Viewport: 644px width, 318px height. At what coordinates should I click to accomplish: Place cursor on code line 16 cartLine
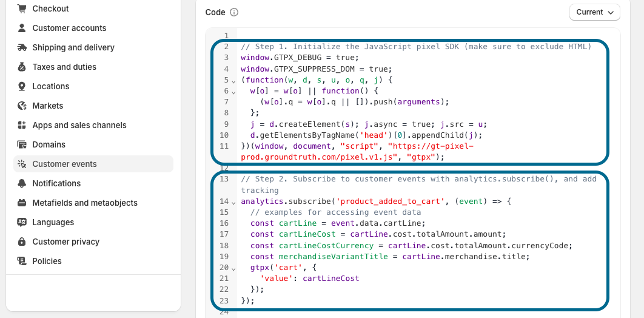coord(293,223)
